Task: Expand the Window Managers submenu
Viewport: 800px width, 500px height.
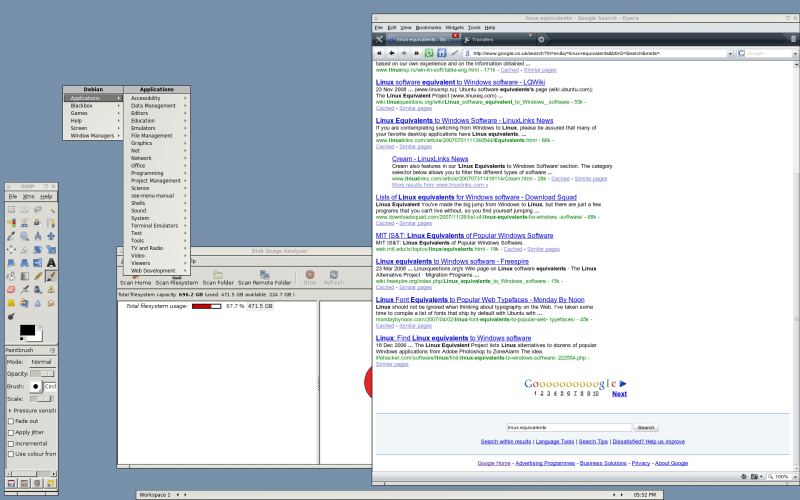Action: pos(93,136)
